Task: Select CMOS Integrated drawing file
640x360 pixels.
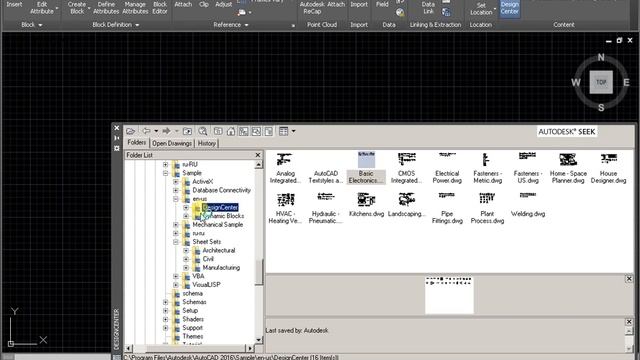Action: (x=407, y=168)
